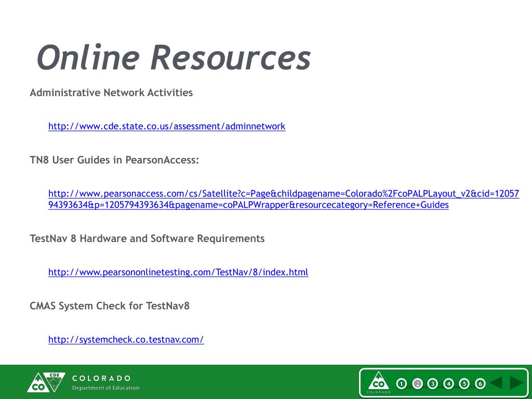Open the PearsonAccess Satellite reference guides link
This screenshot has width=532, height=399.
click(x=284, y=199)
